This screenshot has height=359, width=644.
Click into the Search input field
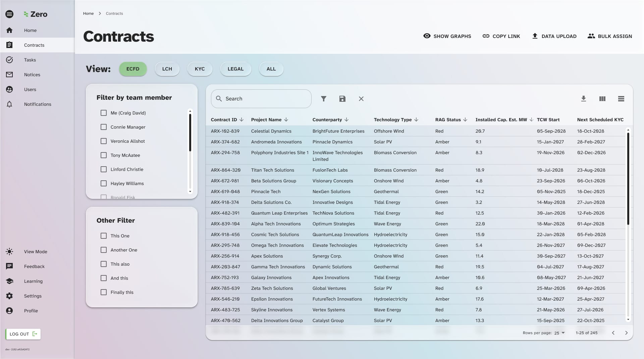pyautogui.click(x=265, y=99)
